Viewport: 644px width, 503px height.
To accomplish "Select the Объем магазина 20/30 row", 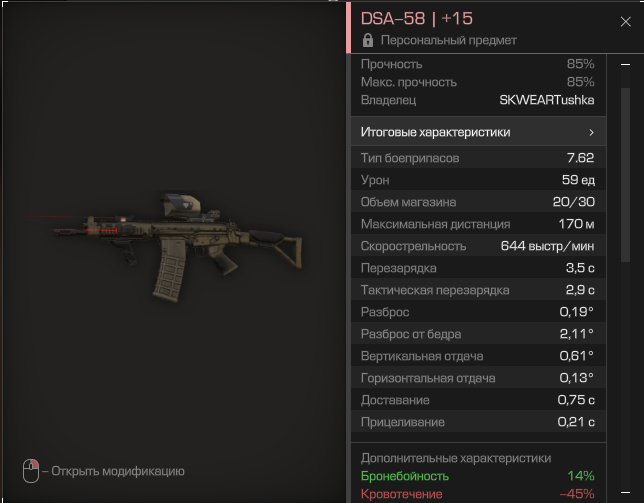I will [478, 202].
